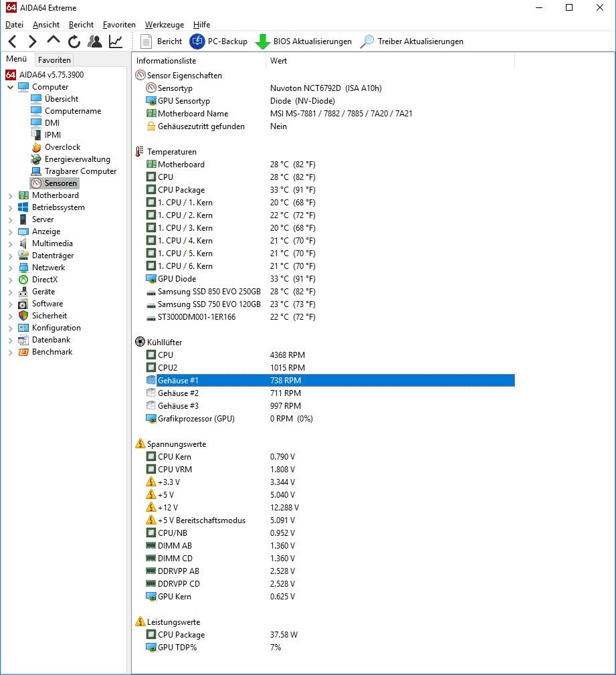Click the Benchmark icon in tree

[x=23, y=352]
